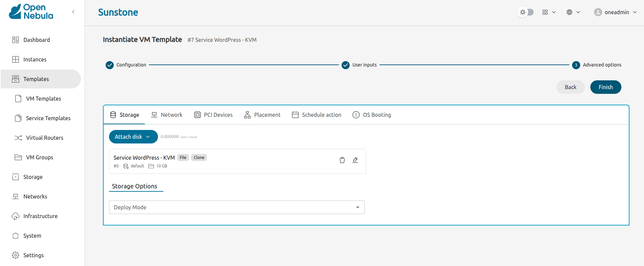Select the Schedule action tab
Viewport: 644px width, 266px height.
click(x=317, y=115)
